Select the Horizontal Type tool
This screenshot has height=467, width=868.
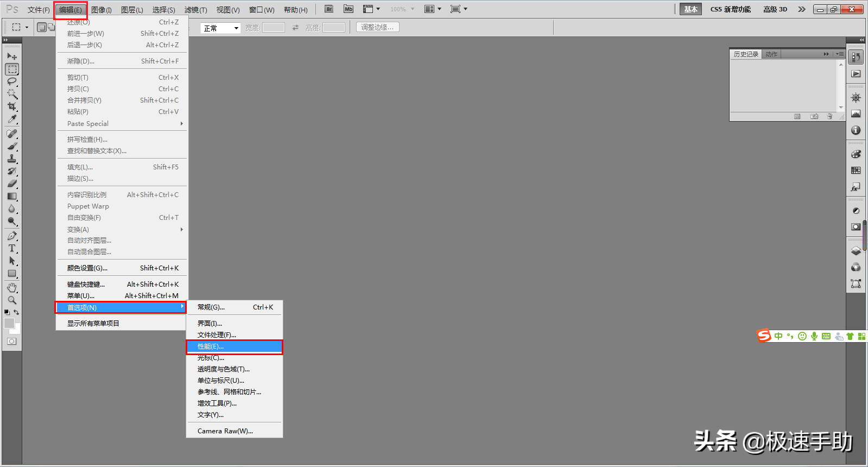click(12, 248)
